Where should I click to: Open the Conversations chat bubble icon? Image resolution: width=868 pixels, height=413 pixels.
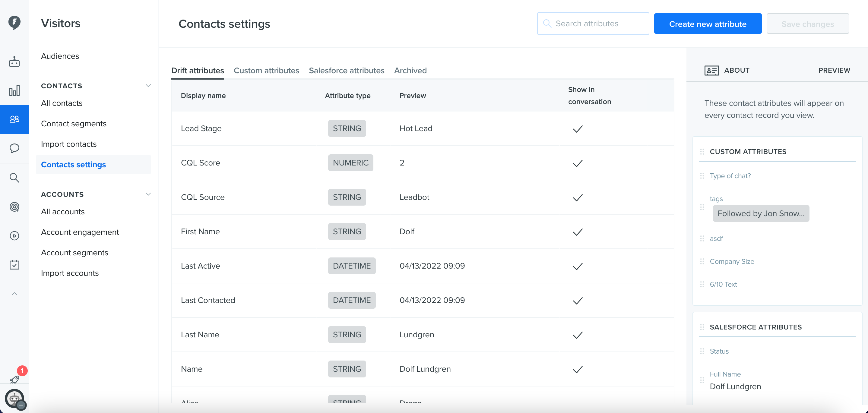click(14, 148)
